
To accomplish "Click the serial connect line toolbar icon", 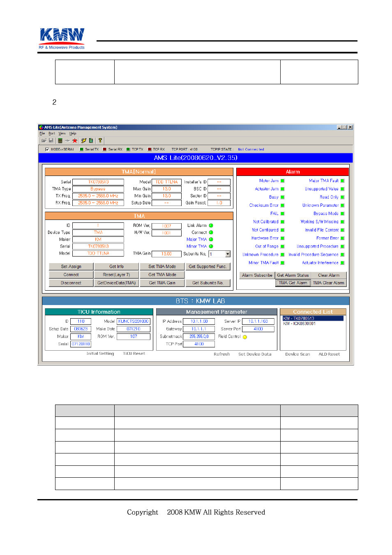I will (x=67, y=141).
